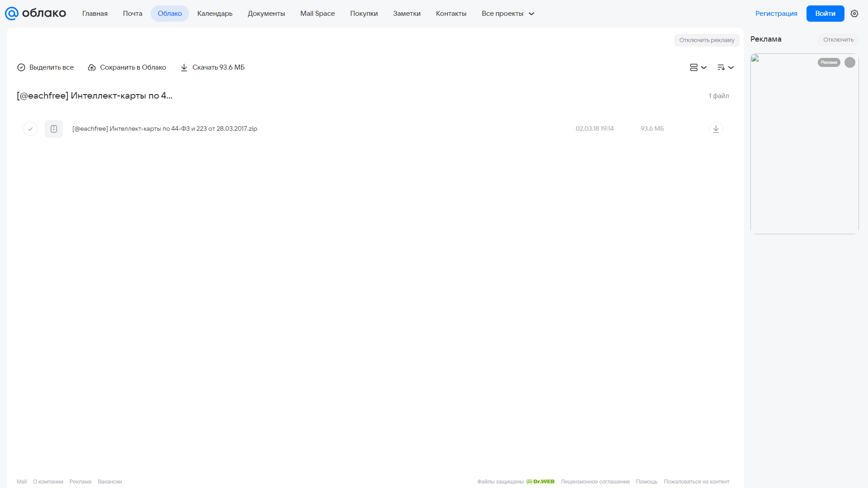This screenshot has width=868, height=488.
Task: Open the Документы section
Action: click(266, 14)
